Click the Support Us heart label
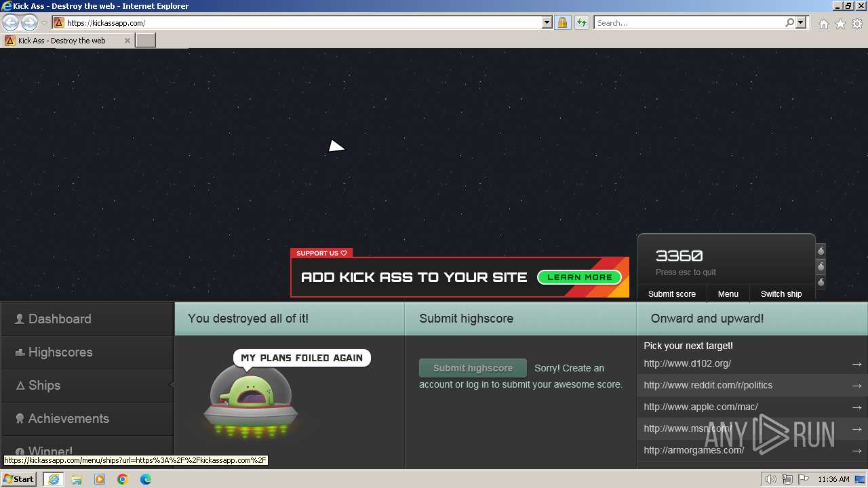 (321, 253)
